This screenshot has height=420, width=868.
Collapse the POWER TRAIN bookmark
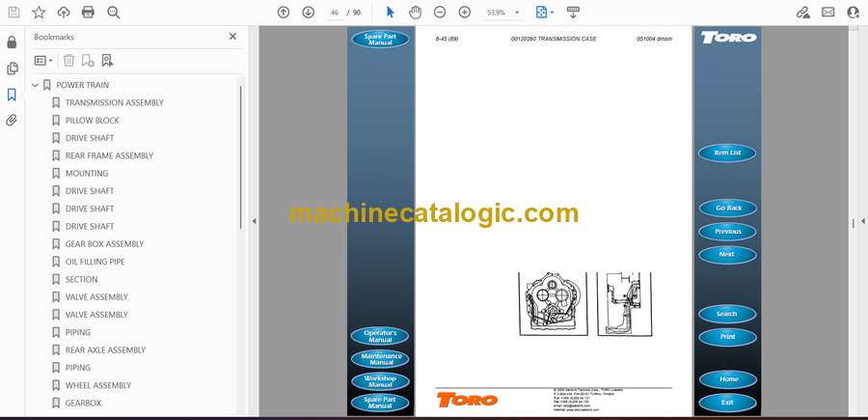pyautogui.click(x=36, y=85)
